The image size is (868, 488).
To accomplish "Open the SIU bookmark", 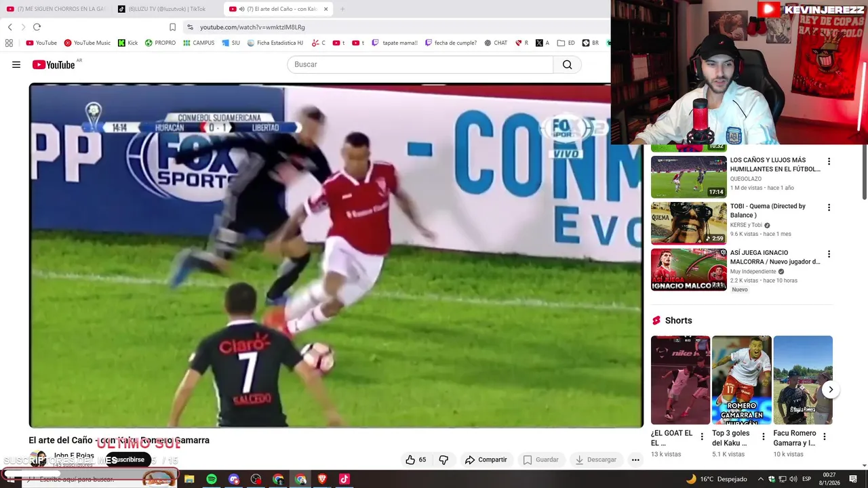I will 231,43.
